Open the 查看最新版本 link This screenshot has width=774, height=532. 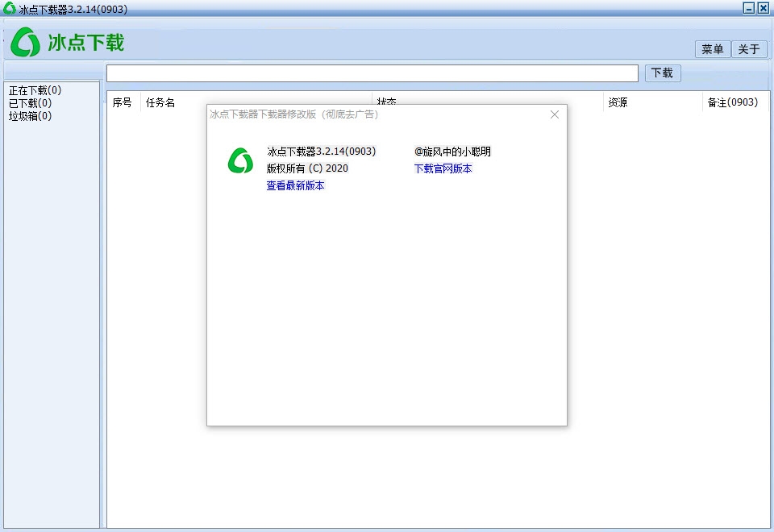click(295, 185)
